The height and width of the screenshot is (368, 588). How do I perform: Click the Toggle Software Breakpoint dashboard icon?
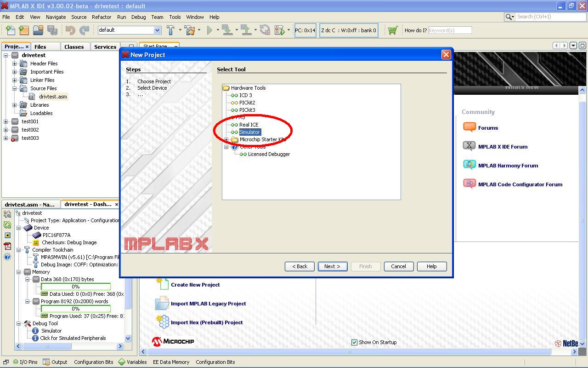7,235
